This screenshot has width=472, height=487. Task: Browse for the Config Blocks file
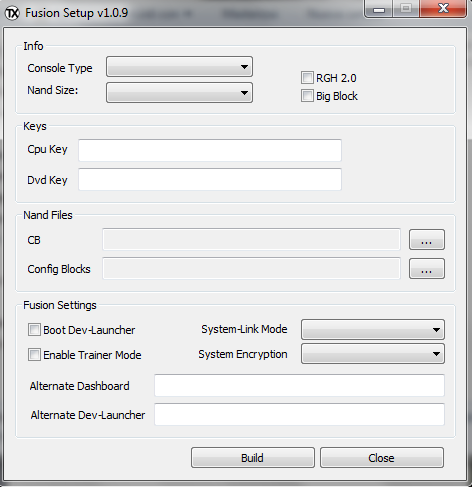pos(427,269)
